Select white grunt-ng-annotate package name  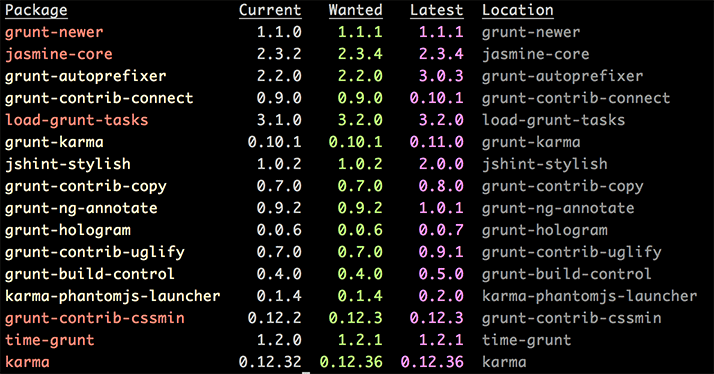(81, 208)
